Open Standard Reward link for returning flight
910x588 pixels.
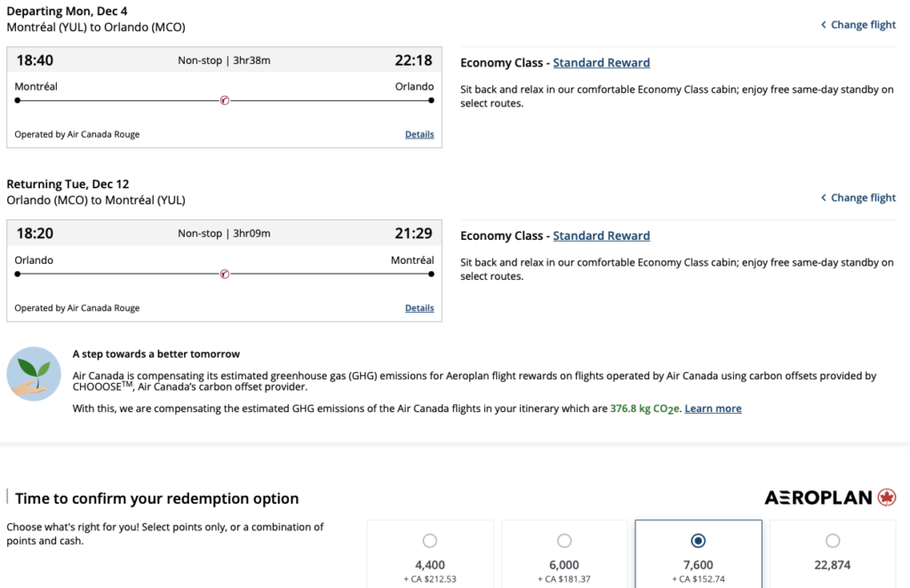coord(601,236)
